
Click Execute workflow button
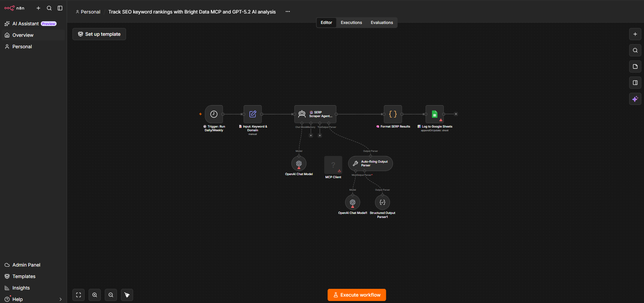point(357,295)
